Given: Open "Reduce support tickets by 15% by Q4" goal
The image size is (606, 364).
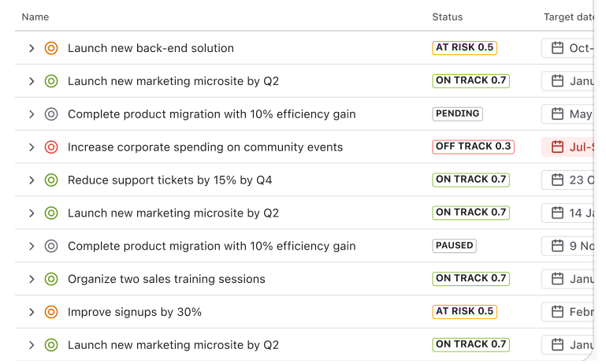Looking at the screenshot, I should pos(169,180).
